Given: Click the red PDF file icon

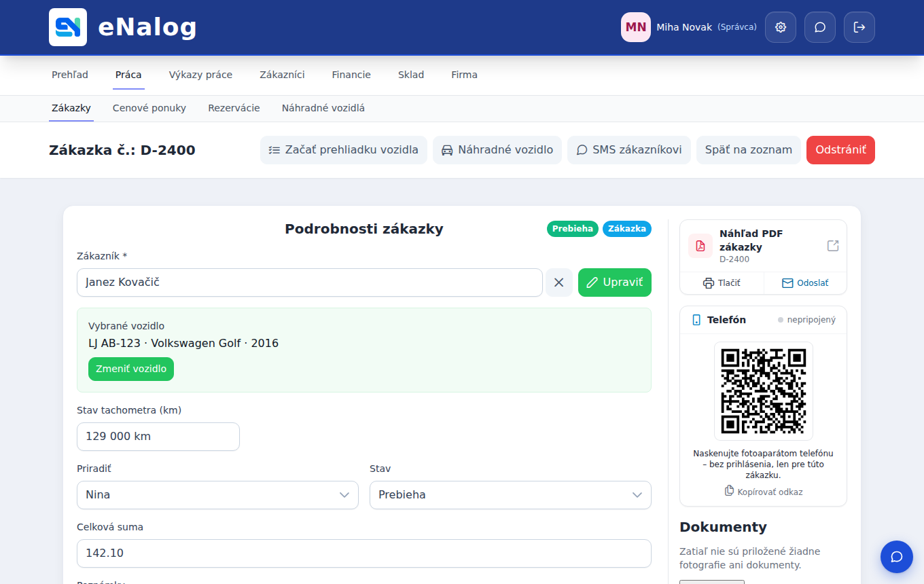Looking at the screenshot, I should point(700,246).
